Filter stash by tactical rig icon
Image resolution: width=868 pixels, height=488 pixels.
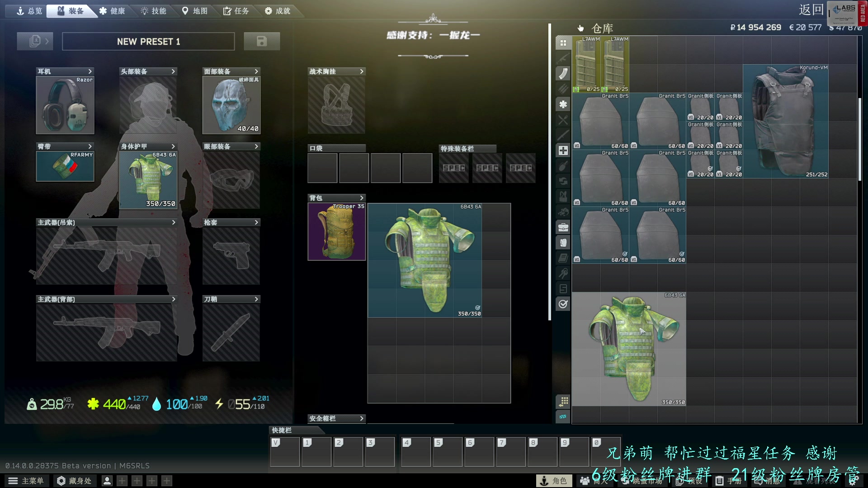(563, 197)
